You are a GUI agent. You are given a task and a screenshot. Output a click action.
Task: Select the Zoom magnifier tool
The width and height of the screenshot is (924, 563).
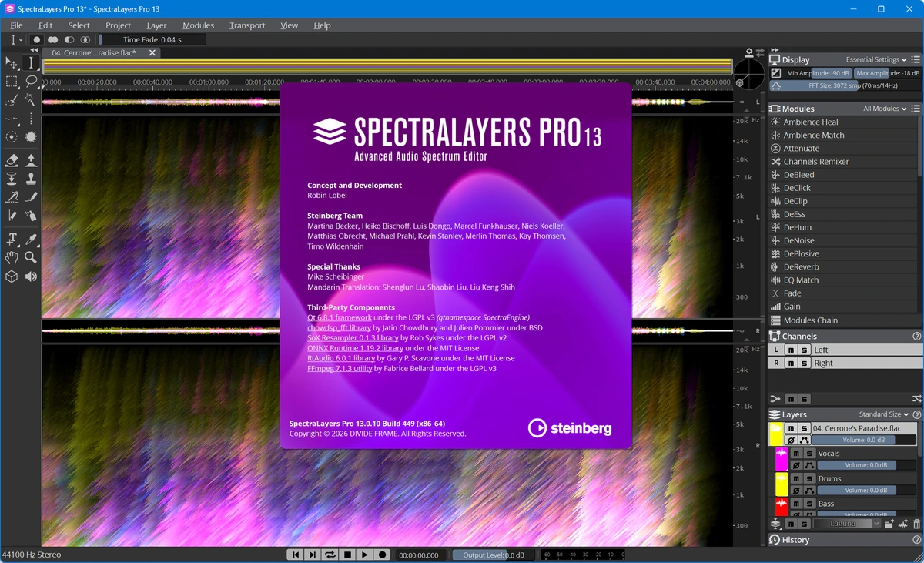click(x=31, y=258)
